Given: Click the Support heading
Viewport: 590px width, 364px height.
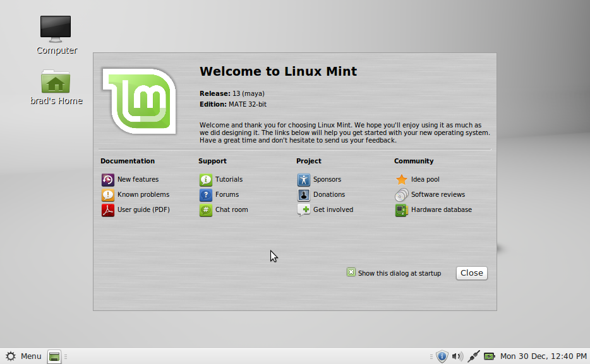Looking at the screenshot, I should click(x=213, y=161).
